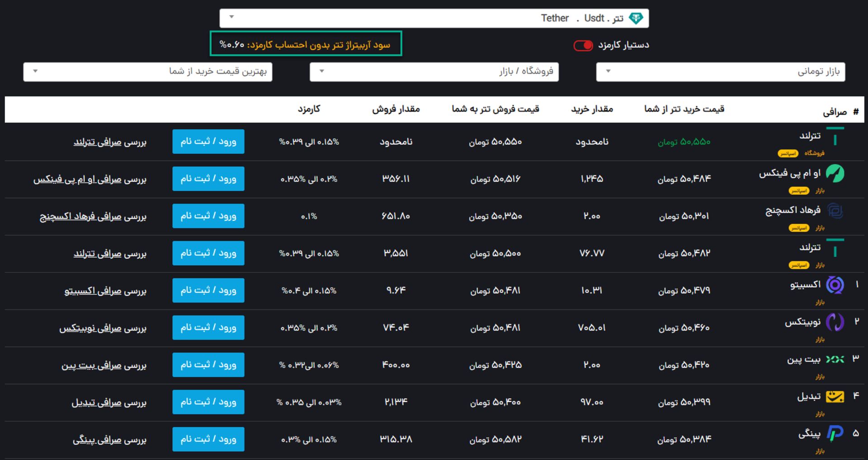Click login/register button for Bitpin

click(x=208, y=365)
